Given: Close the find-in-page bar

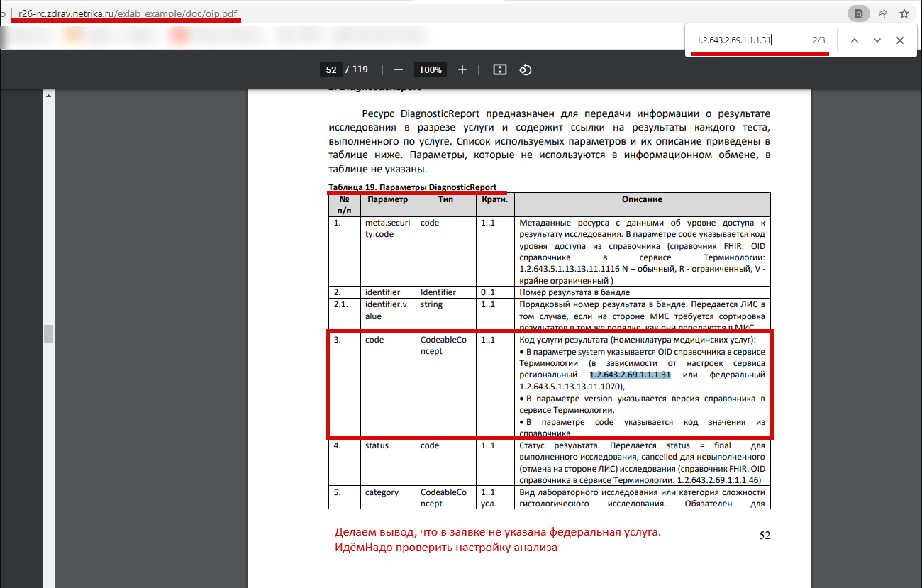Looking at the screenshot, I should (900, 40).
